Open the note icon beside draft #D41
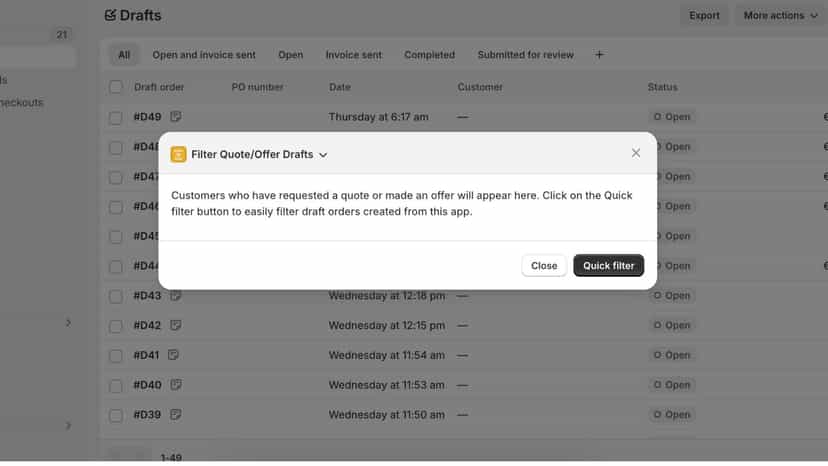 pyautogui.click(x=173, y=355)
